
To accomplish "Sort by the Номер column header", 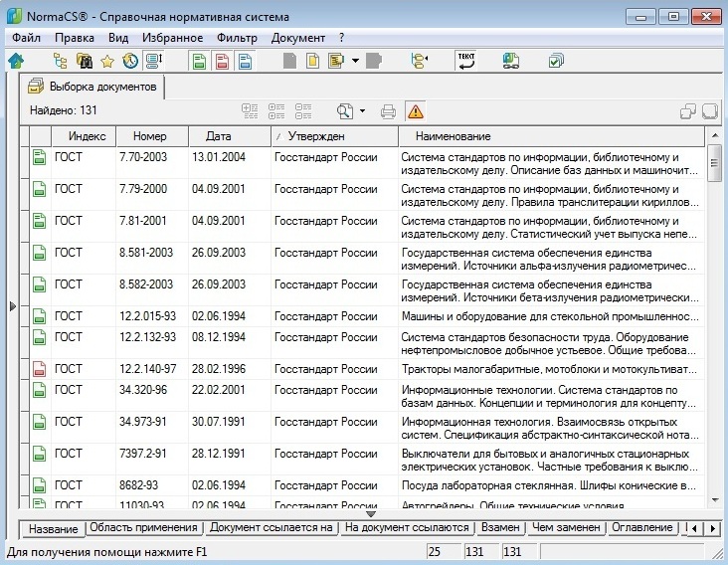I will pos(152,136).
